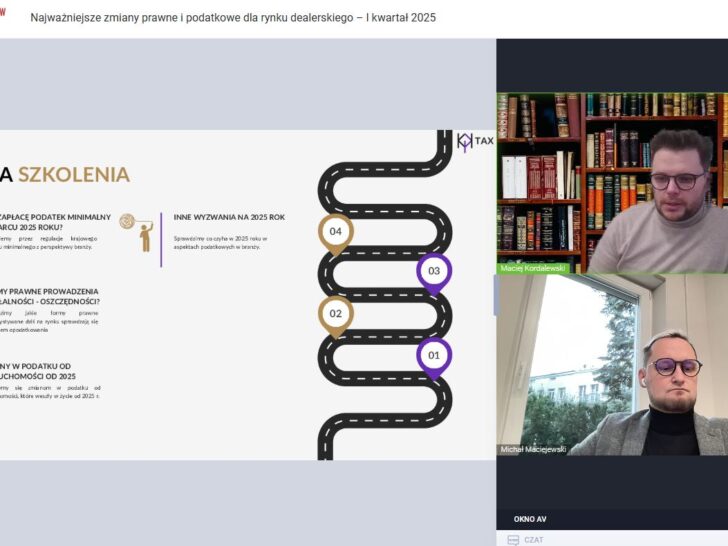Click the "INNE WYZWANIA NA 2025 ROK" heading
Viewport: 728px width, 546px height.
[x=229, y=216]
